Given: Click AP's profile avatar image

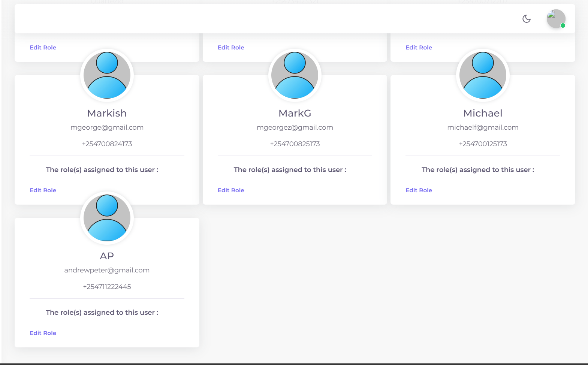Looking at the screenshot, I should coord(107,218).
